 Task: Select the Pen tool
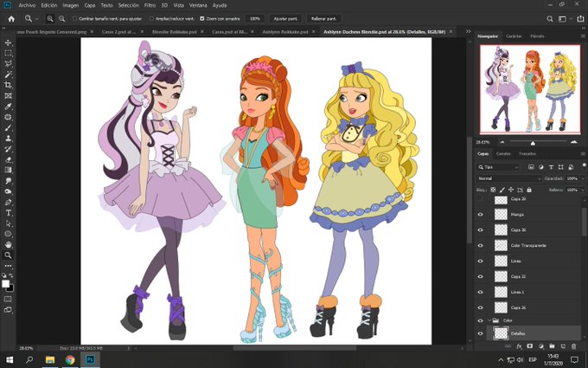pos(8,202)
